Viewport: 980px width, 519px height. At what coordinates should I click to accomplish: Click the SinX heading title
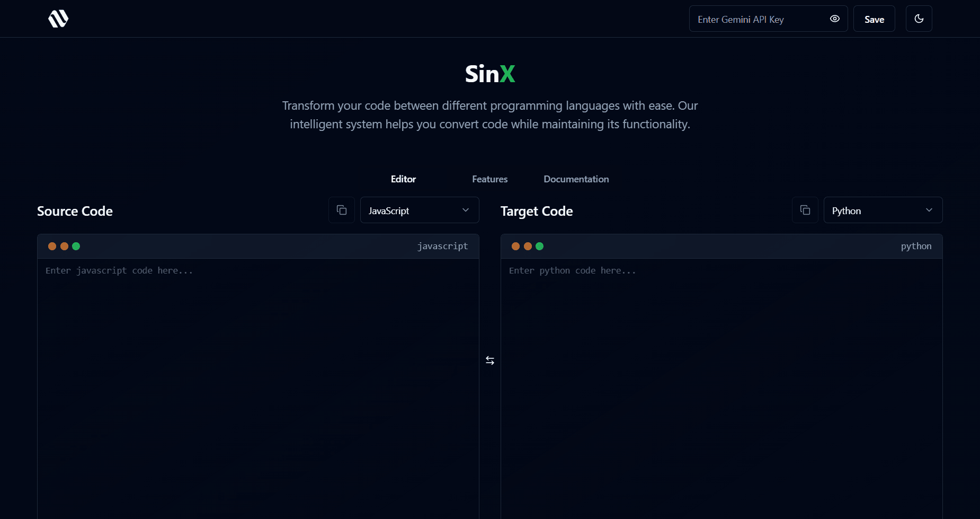[x=490, y=74]
